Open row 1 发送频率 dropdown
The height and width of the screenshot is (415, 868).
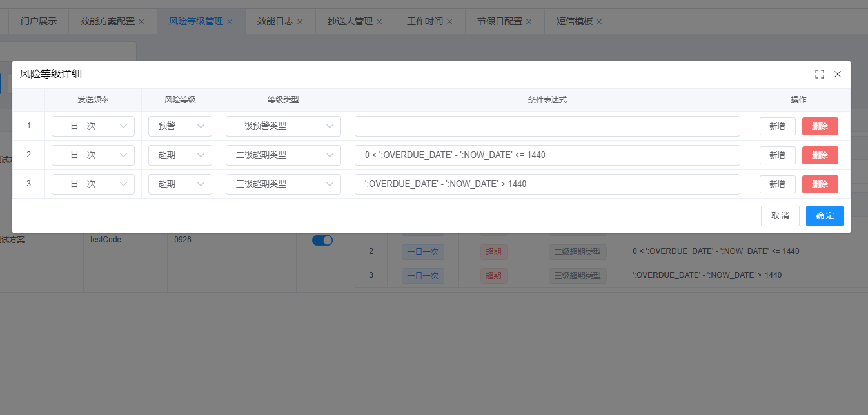click(93, 126)
